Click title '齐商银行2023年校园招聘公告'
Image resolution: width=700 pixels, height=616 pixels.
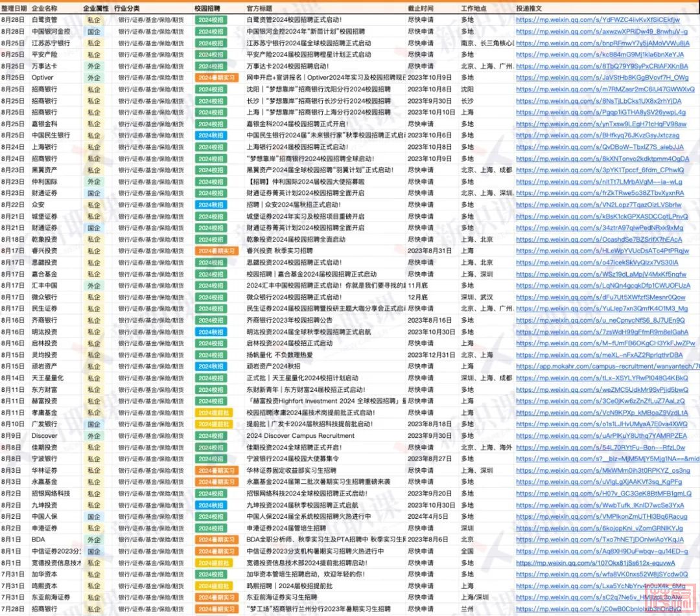pos(289,320)
